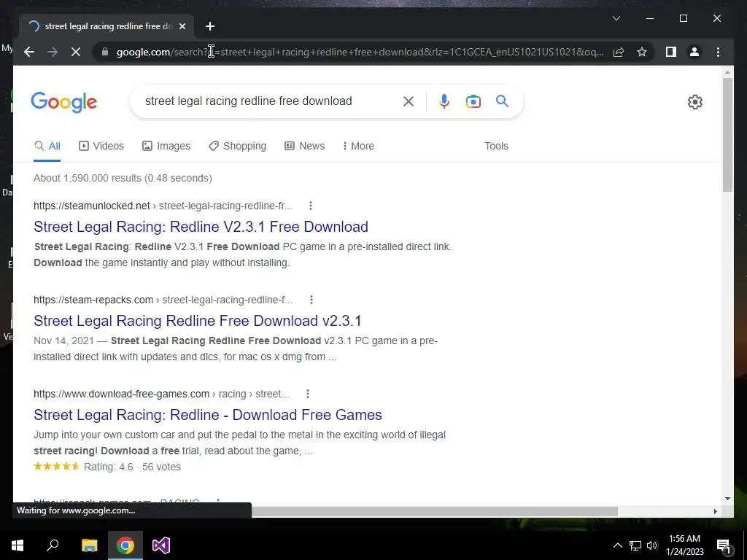This screenshot has height=560, width=747.
Task: Click the volume speaker icon
Action: point(652,545)
